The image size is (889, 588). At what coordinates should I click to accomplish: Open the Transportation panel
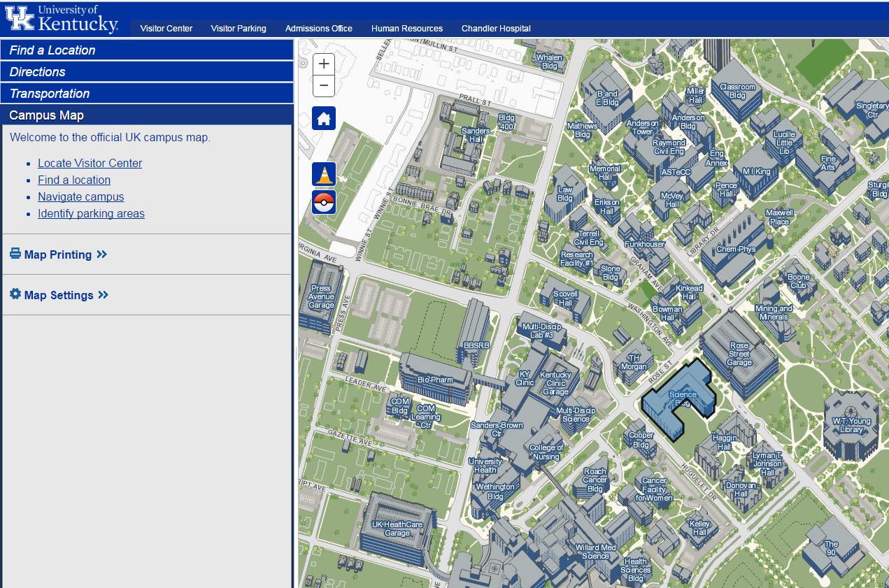pos(147,94)
